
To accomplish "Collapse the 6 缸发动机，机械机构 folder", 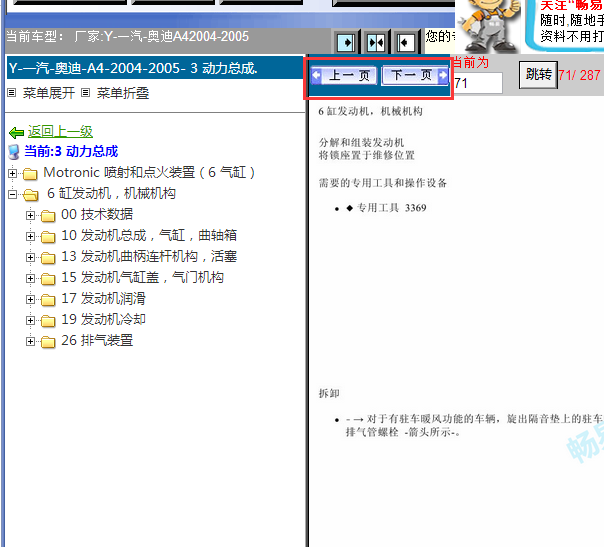I will 12,195.
